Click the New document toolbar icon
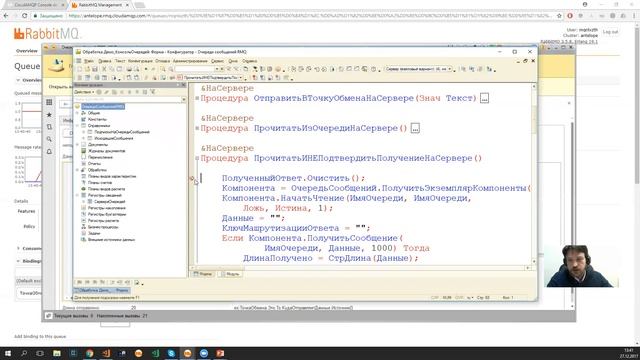The image size is (640, 360). point(80,69)
